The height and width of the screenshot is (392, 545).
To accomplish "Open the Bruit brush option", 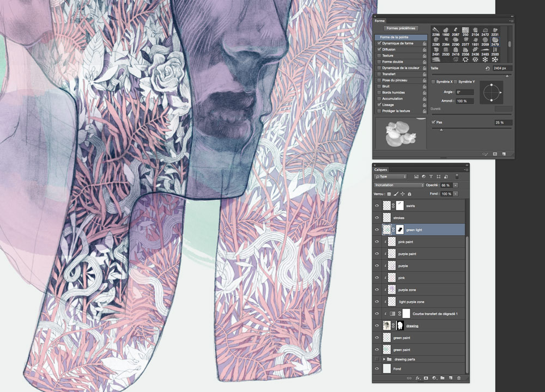I will [386, 87].
